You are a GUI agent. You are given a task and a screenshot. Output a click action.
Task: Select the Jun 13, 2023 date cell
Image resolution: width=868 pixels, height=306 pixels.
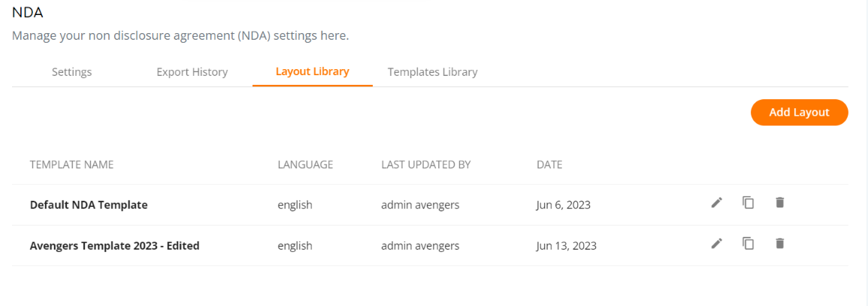coord(566,245)
